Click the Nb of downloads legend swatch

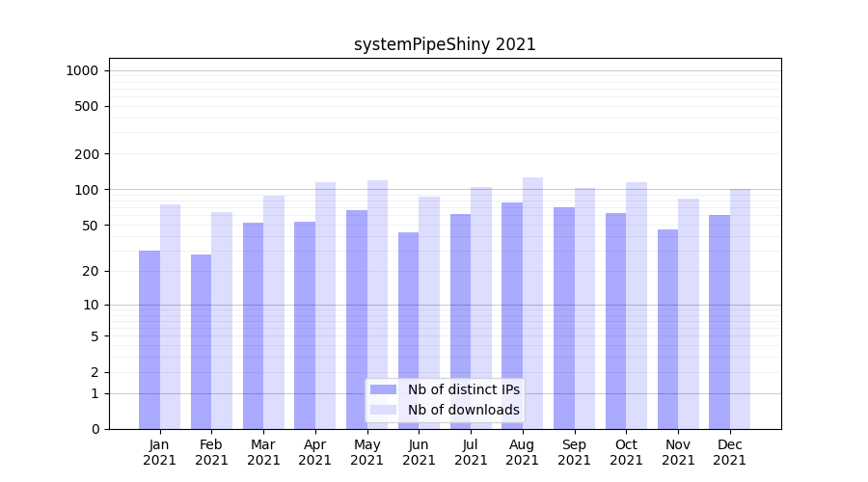pos(383,410)
